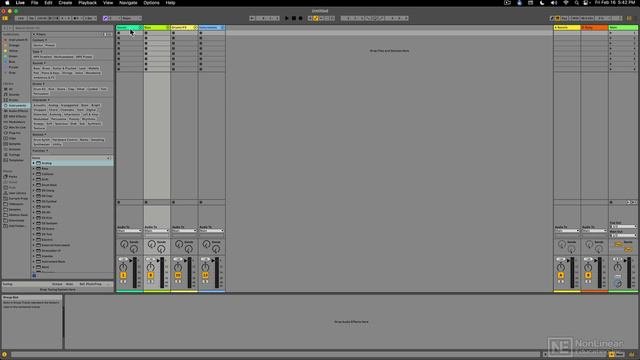Open User Library under Places
Image resolution: width=640 pixels, height=360 pixels.
tap(16, 193)
